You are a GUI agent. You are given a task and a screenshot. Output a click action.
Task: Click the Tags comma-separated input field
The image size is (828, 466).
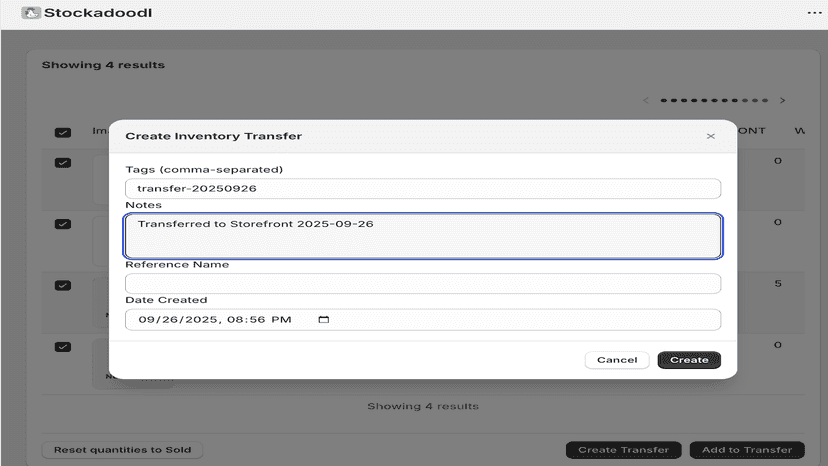[x=423, y=189]
